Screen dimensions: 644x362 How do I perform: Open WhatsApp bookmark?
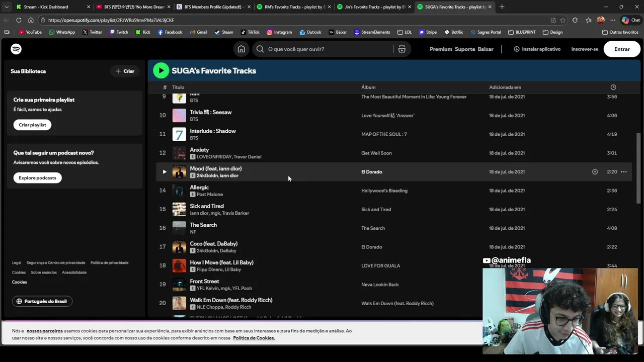[x=62, y=32]
